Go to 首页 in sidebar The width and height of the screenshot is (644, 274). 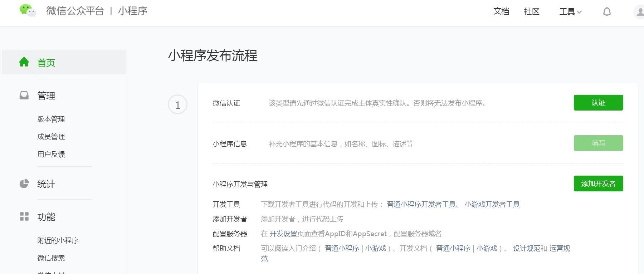[x=64, y=62]
